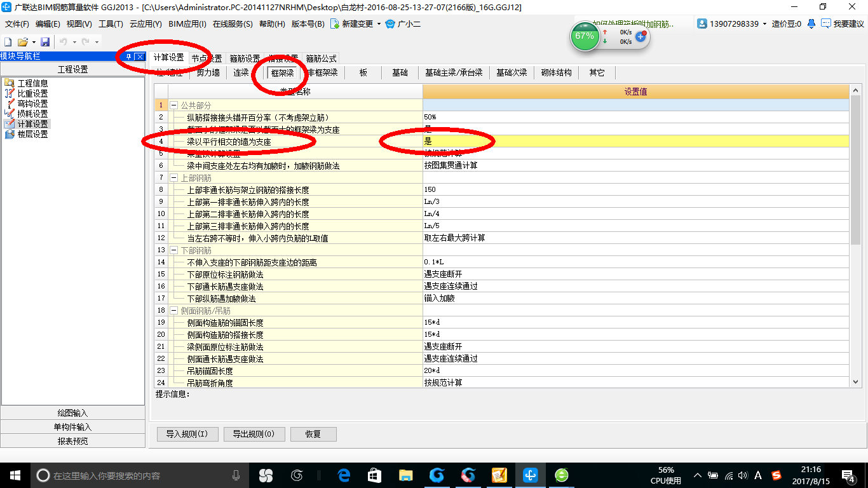Select the 剪力墙 component tab

pyautogui.click(x=208, y=72)
